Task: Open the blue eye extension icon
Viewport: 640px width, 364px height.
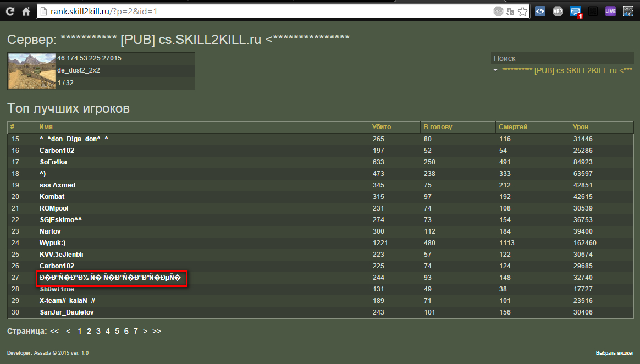Action: pyautogui.click(x=540, y=12)
